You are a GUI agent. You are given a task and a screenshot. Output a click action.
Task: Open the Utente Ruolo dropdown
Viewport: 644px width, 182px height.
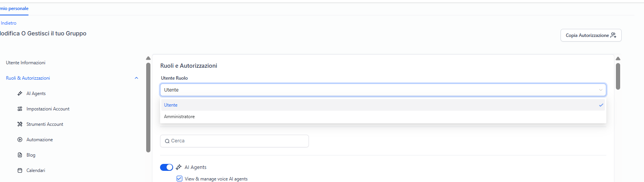(x=383, y=90)
